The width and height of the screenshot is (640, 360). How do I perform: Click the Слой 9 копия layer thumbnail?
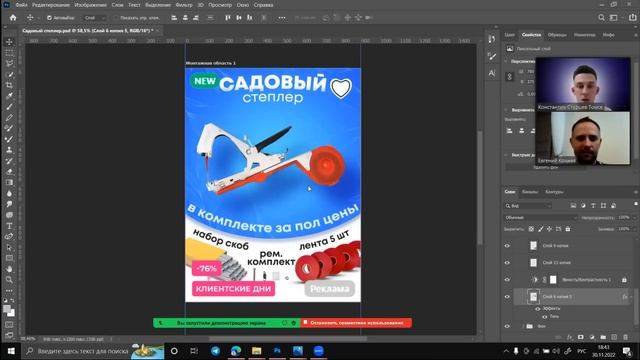point(533,246)
